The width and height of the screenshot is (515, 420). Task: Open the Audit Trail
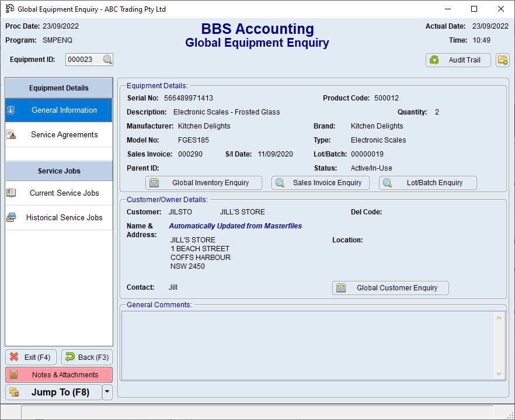pyautogui.click(x=458, y=60)
